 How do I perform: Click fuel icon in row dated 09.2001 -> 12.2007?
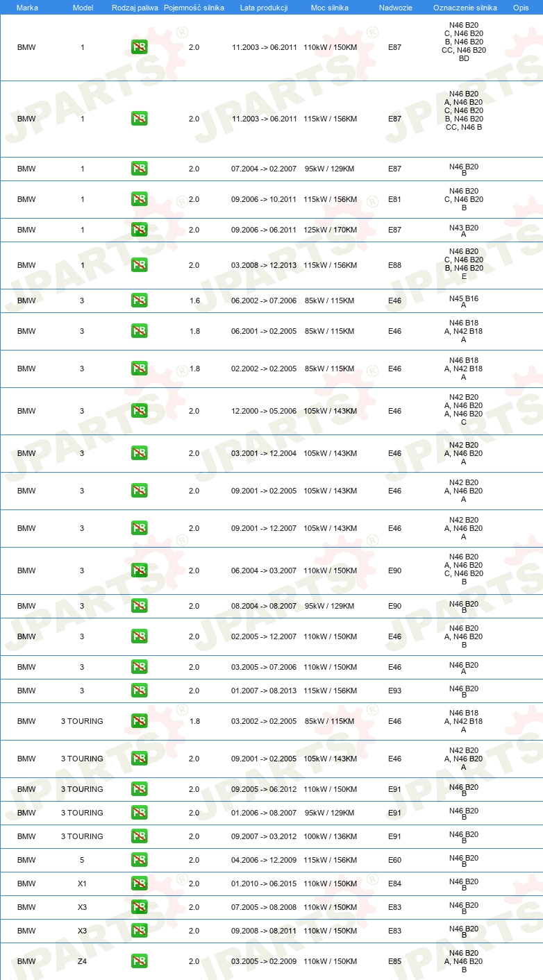140,528
